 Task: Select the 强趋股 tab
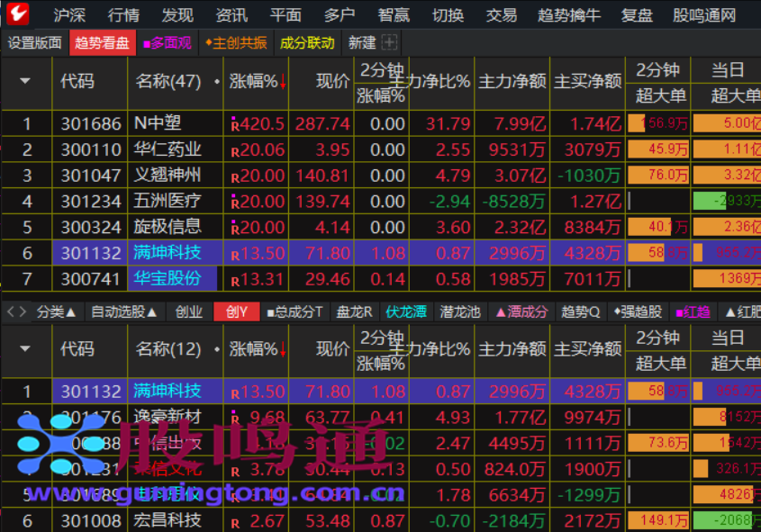tap(638, 311)
